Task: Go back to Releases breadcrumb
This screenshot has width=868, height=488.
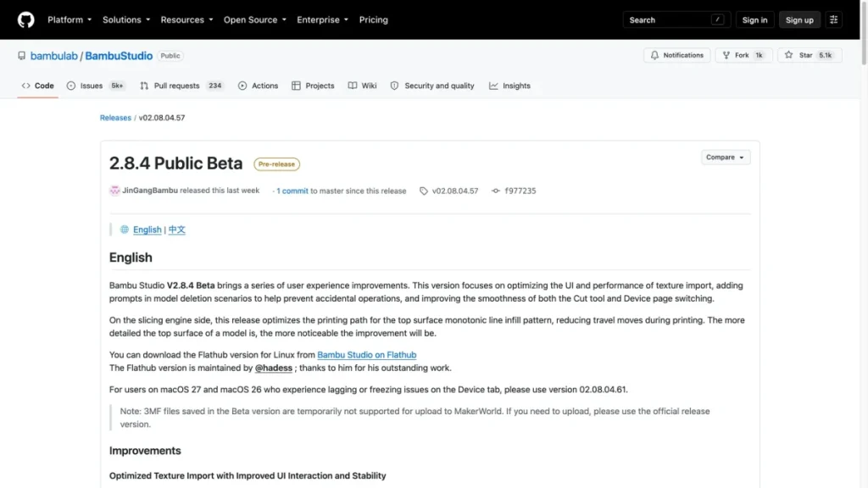Action: [115, 118]
